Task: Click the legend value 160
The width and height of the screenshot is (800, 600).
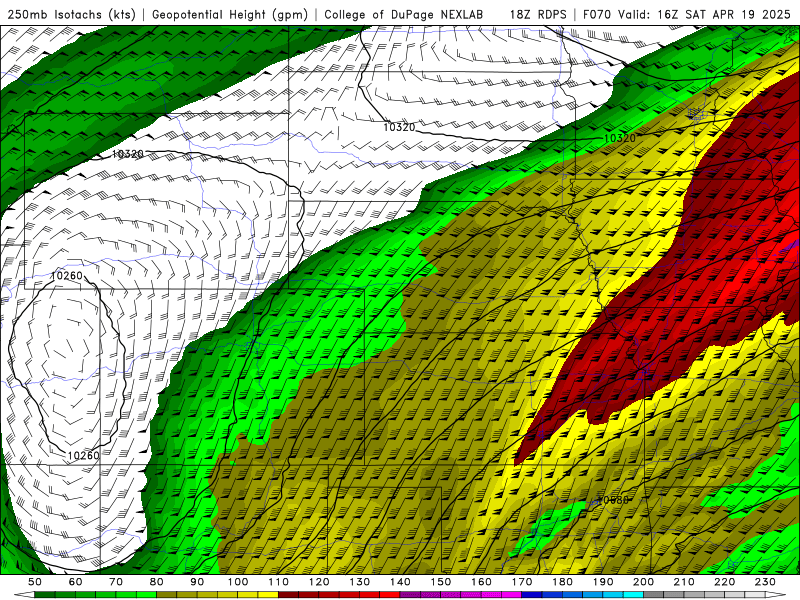Action: 482,582
